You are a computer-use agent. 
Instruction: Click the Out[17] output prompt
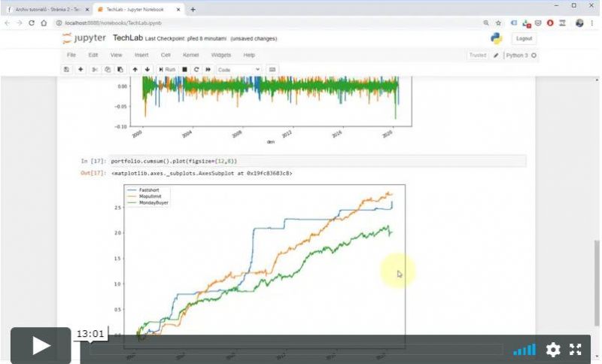pyautogui.click(x=93, y=173)
